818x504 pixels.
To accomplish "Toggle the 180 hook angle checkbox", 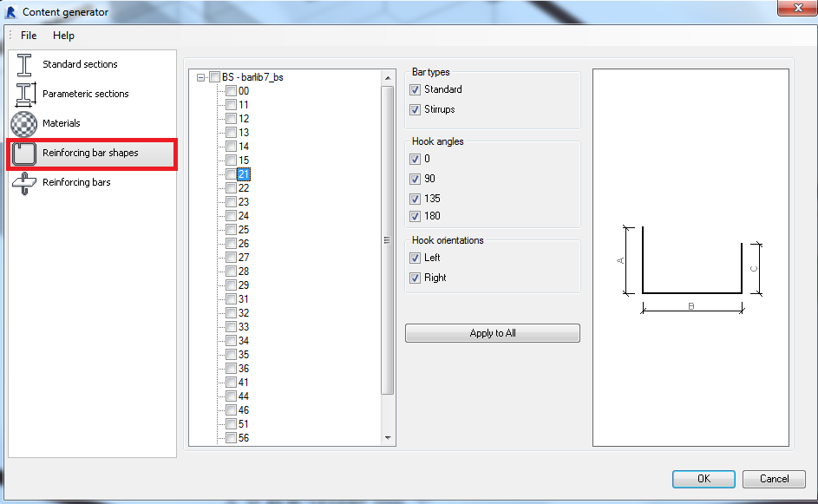I will 415,216.
